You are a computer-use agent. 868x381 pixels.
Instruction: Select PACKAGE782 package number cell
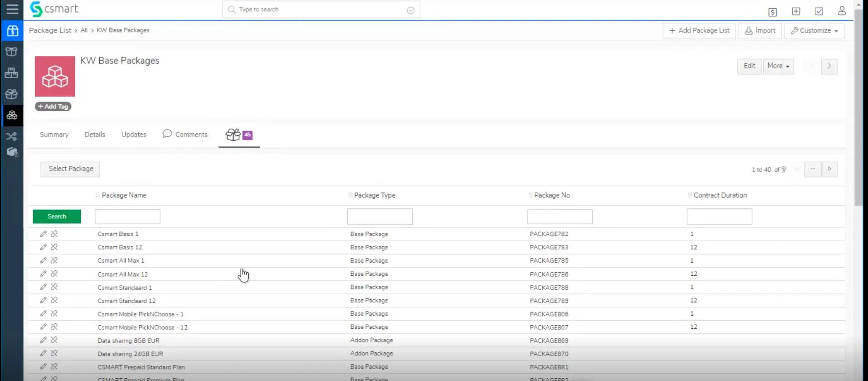[x=549, y=234]
